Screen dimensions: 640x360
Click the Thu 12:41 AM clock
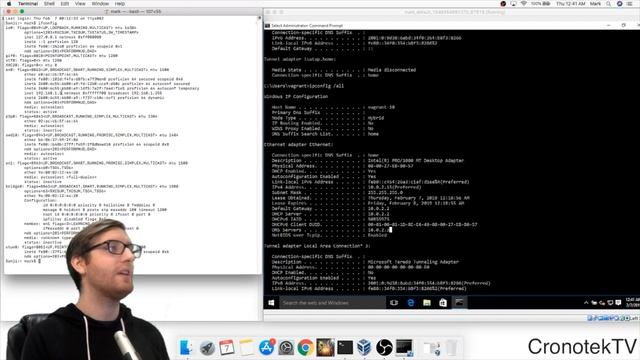point(571,3)
